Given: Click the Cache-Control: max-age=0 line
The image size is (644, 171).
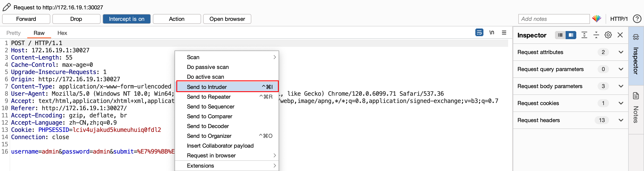Looking at the screenshot, I should 52,65.
